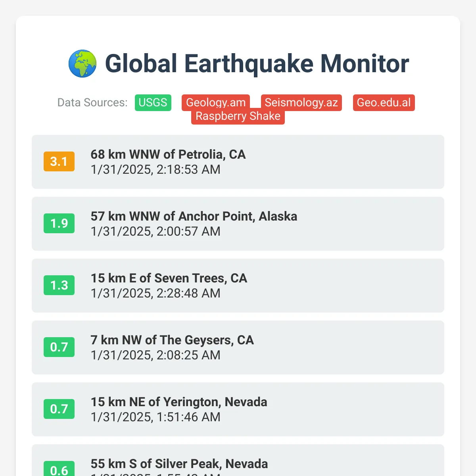
Task: Select the 7 km NW of The Geysers entry
Action: click(x=238, y=347)
